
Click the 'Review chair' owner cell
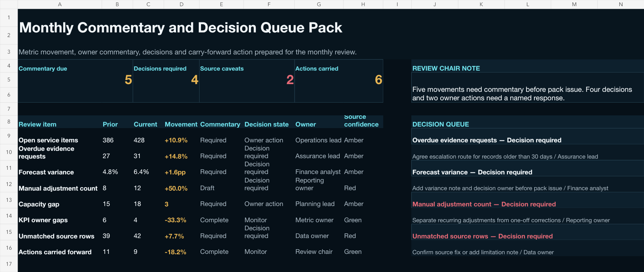(314, 252)
